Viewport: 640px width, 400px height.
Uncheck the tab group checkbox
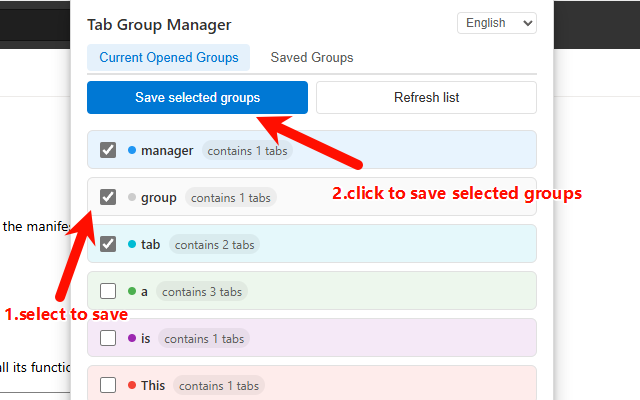pyautogui.click(x=109, y=244)
